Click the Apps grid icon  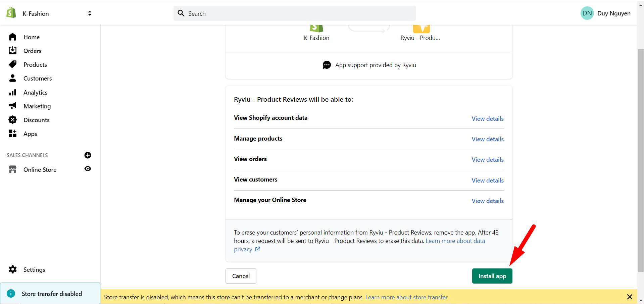click(13, 134)
